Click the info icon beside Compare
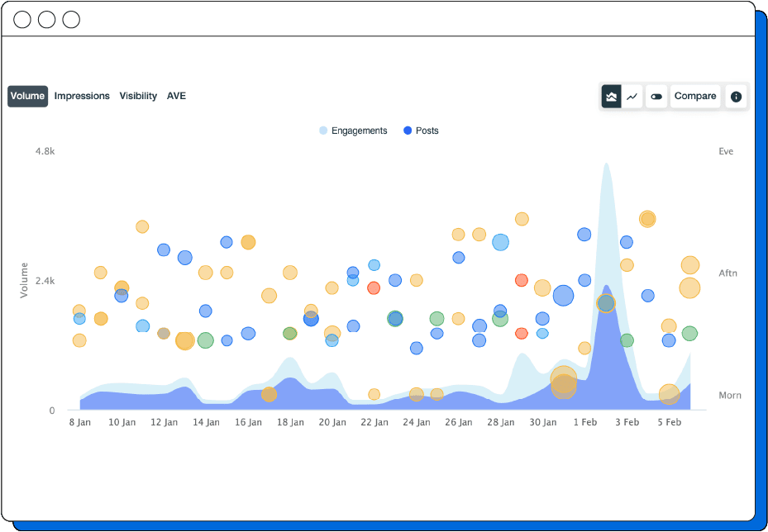768x532 pixels. tap(736, 97)
